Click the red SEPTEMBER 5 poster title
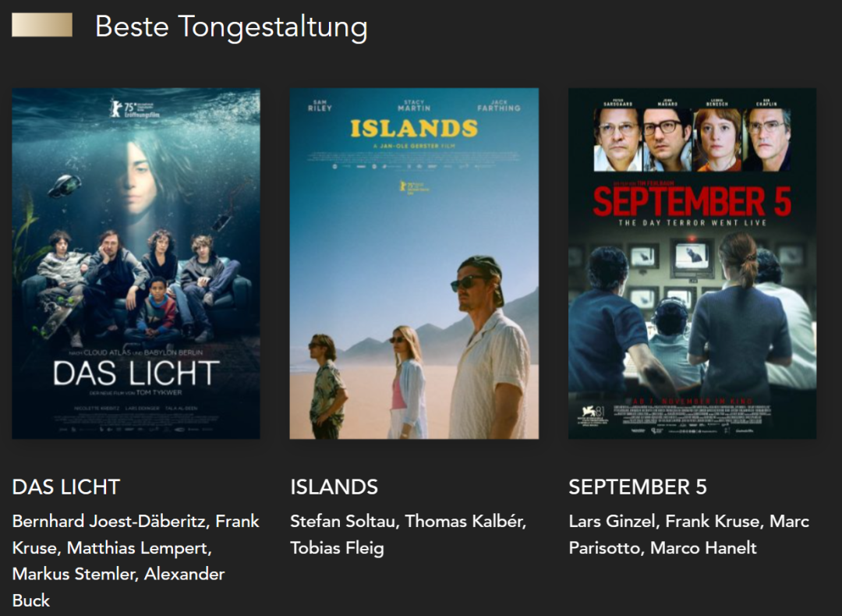The image size is (842, 616). (x=692, y=201)
